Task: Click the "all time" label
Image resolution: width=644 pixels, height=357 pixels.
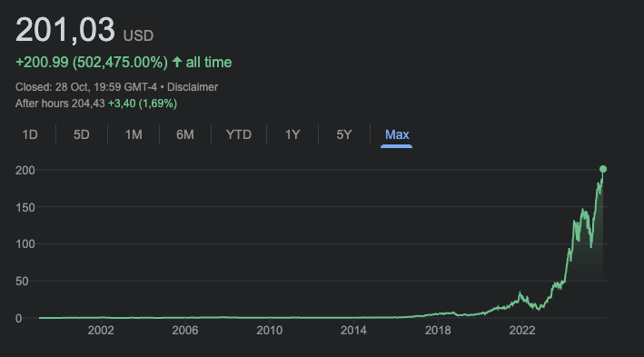Action: tap(209, 63)
